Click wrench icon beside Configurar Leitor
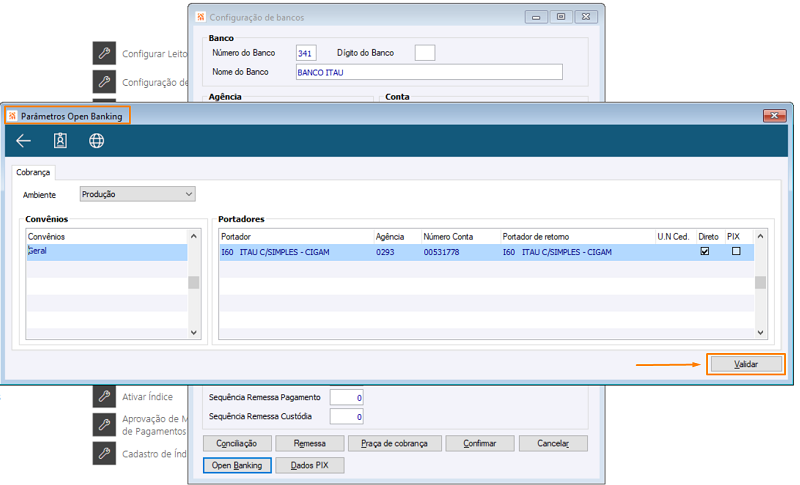This screenshot has width=800, height=485. [x=104, y=53]
